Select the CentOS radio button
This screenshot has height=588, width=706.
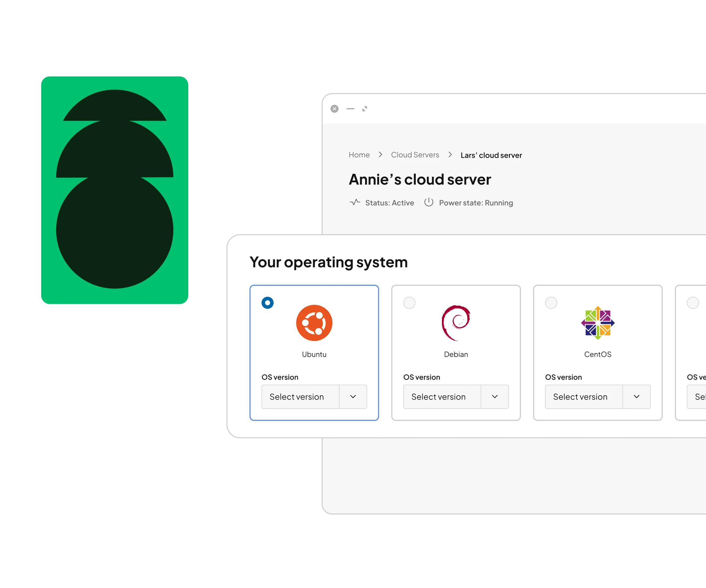[x=551, y=303]
